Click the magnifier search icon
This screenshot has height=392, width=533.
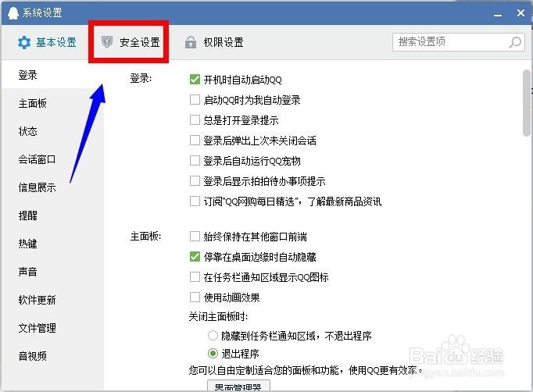point(515,42)
